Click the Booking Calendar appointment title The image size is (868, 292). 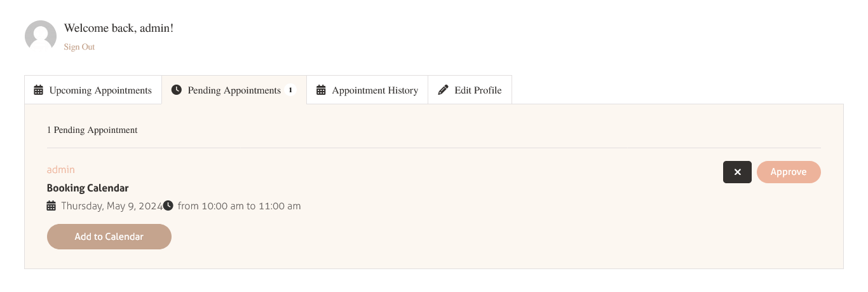point(88,188)
